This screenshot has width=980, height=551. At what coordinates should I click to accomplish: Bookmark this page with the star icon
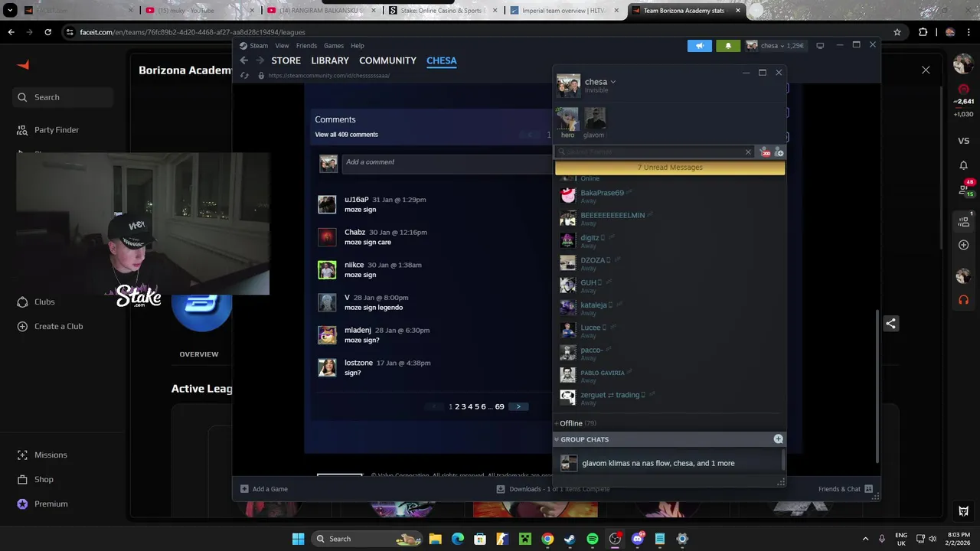(897, 32)
